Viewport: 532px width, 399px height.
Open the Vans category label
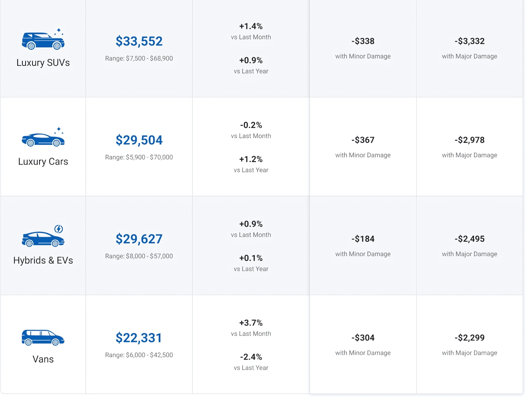43,359
